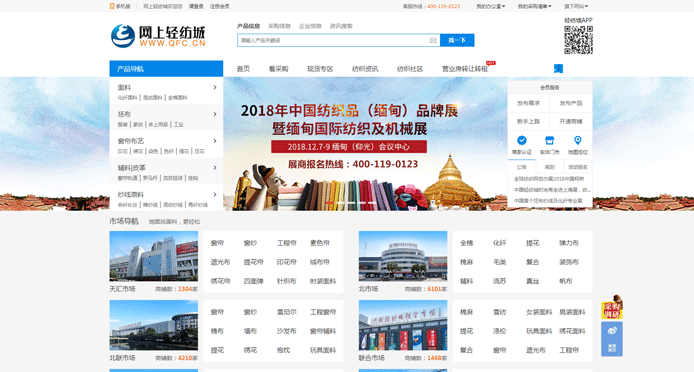
Task: Expand the 坯布 category arrow
Action: (x=215, y=114)
